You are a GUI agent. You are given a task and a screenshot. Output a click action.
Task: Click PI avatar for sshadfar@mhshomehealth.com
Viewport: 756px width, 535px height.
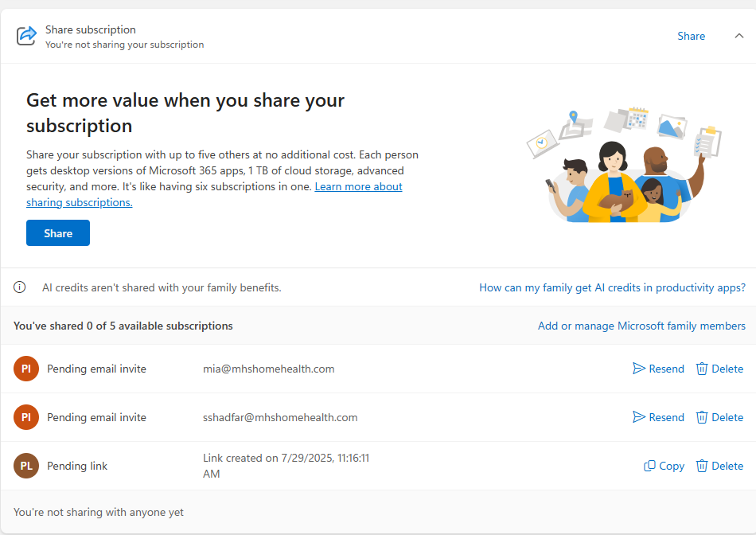click(x=26, y=417)
